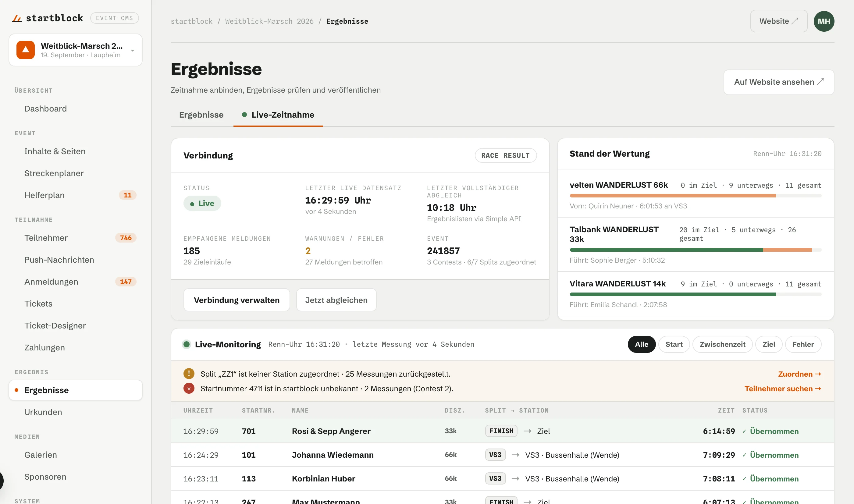
Task: Open Anmeldungen in sidebar
Action: click(x=75, y=282)
